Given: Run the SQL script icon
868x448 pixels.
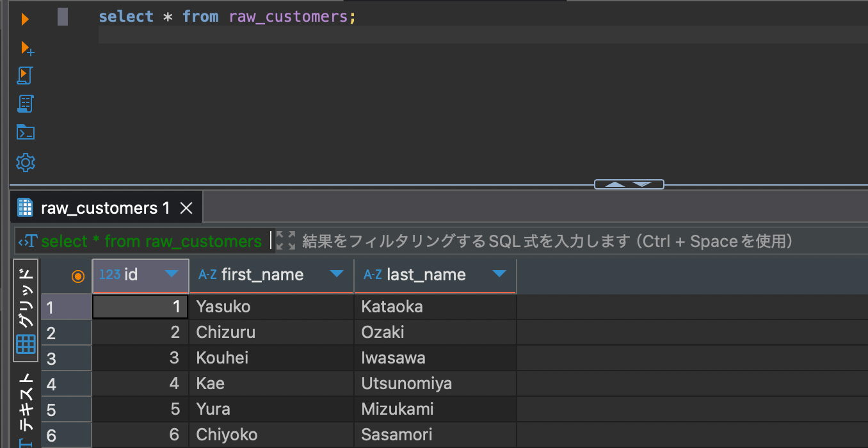Looking at the screenshot, I should tap(25, 76).
